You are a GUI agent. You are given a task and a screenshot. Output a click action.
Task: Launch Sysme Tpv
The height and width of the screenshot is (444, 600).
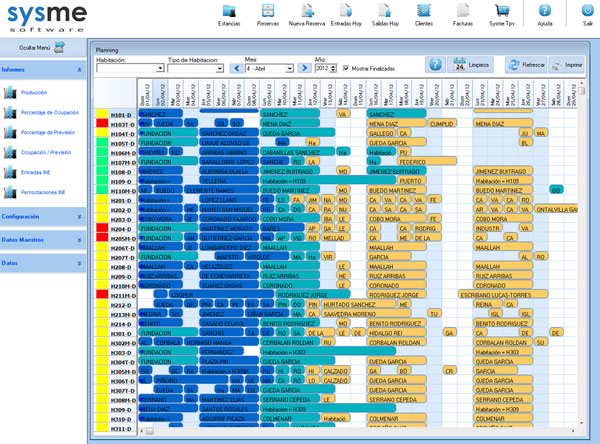(502, 15)
